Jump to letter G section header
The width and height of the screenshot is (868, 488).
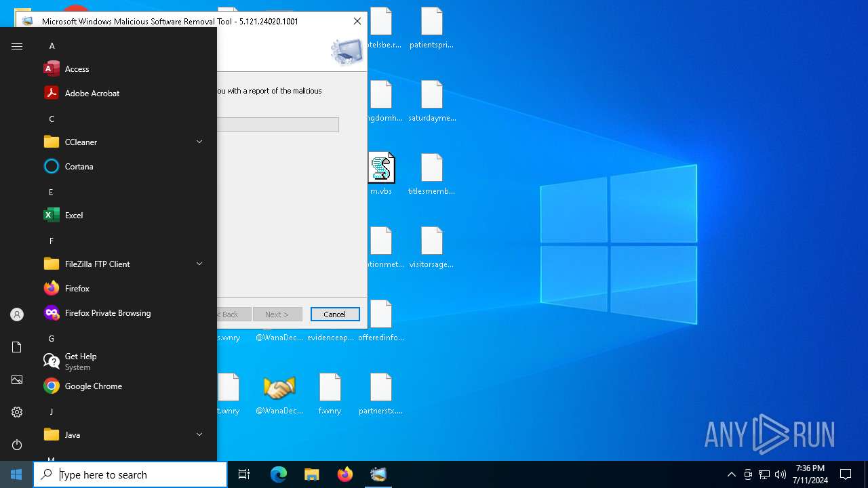(x=51, y=338)
